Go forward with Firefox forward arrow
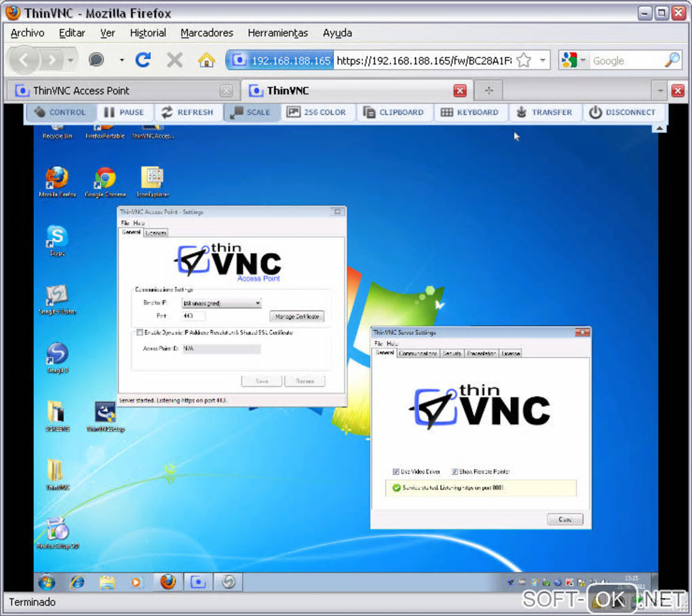This screenshot has width=692, height=616. point(52,60)
